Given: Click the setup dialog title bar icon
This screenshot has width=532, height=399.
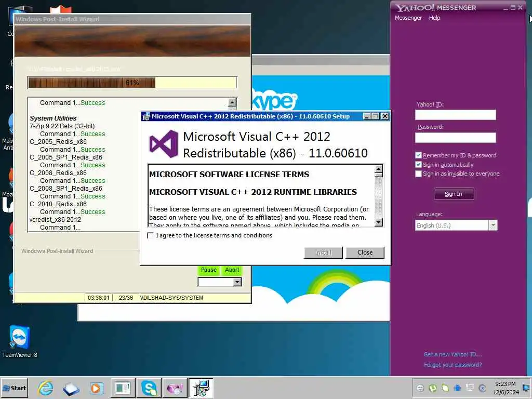Looking at the screenshot, I should coord(146,116).
